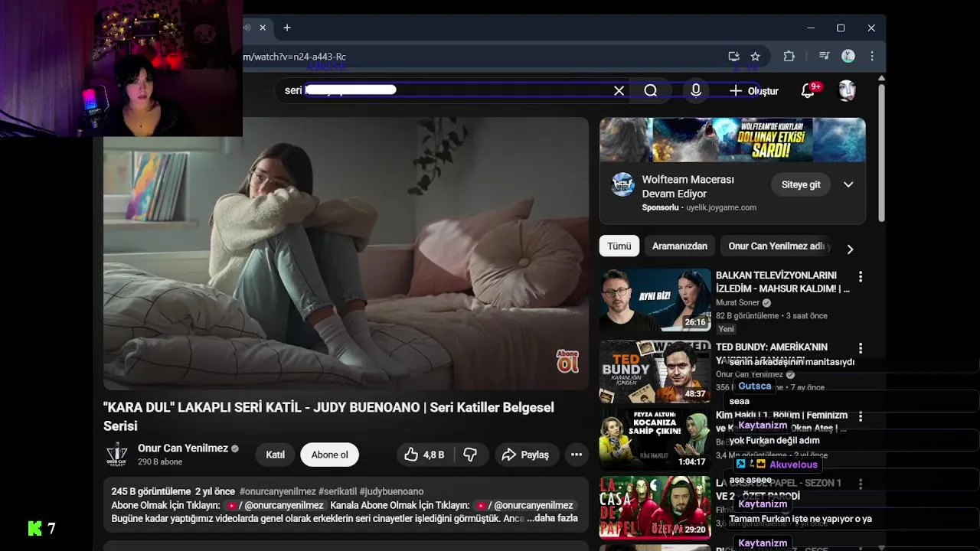The height and width of the screenshot is (551, 980).
Task: Select the Tümü filter chip
Action: pyautogui.click(x=619, y=246)
